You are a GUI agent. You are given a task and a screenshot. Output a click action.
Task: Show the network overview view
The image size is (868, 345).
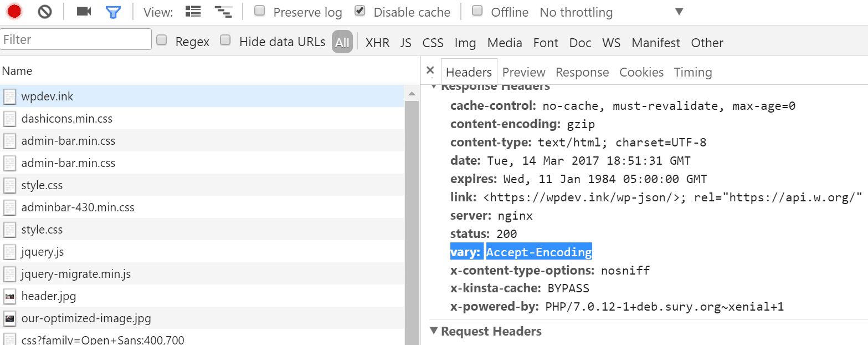(223, 11)
